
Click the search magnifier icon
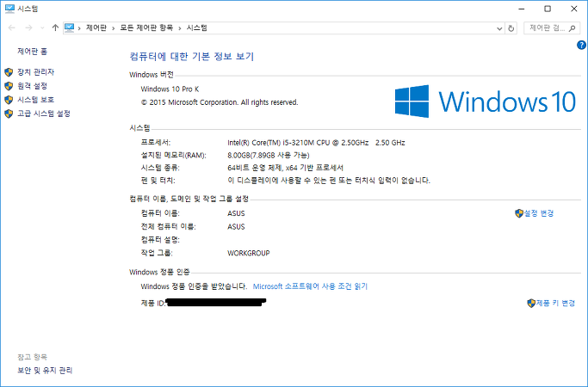coord(573,28)
